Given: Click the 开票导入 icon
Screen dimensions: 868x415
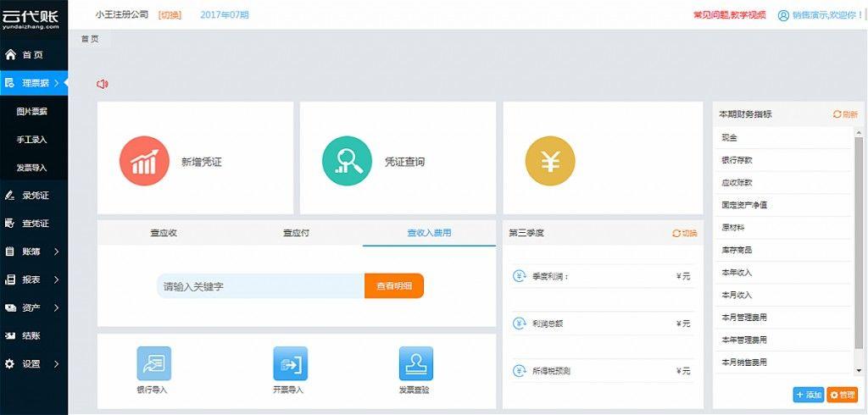Looking at the screenshot, I should pos(291,363).
